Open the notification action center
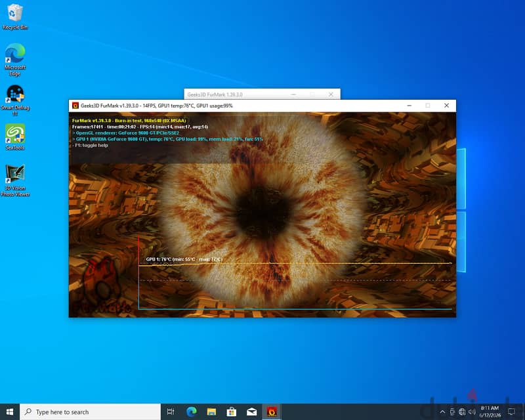 [511, 411]
